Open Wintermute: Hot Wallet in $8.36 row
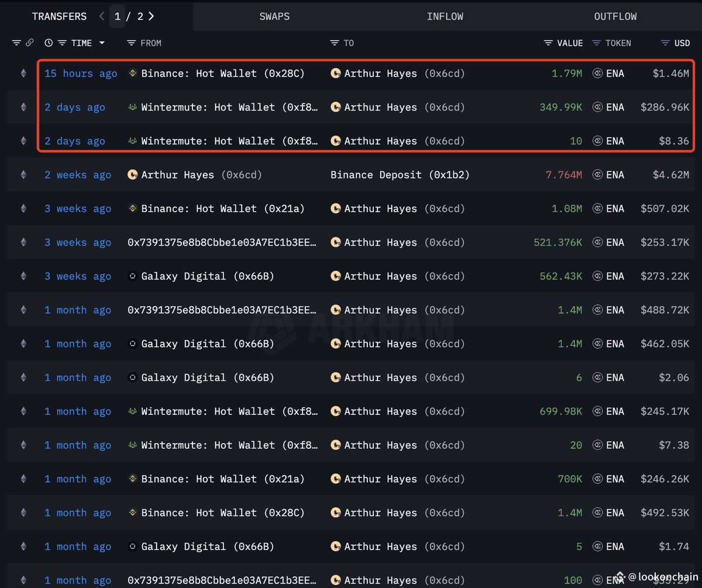Viewport: 702px width, 588px height. coord(230,141)
